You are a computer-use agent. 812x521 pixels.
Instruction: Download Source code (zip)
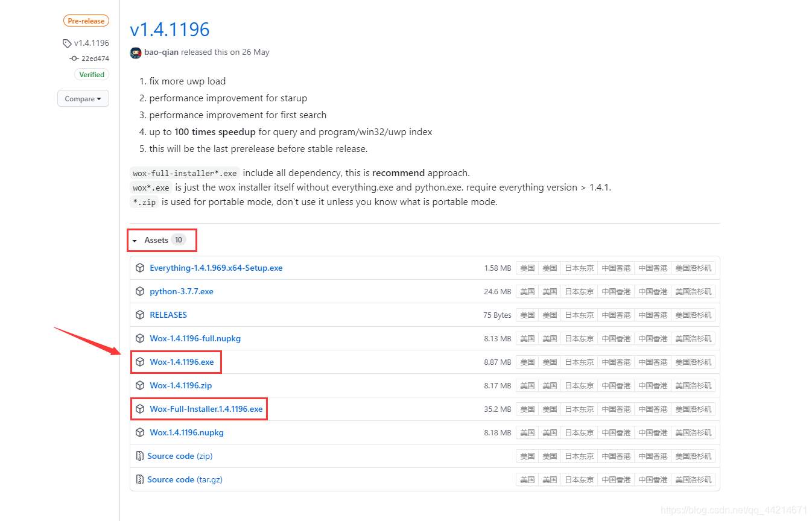click(x=180, y=456)
